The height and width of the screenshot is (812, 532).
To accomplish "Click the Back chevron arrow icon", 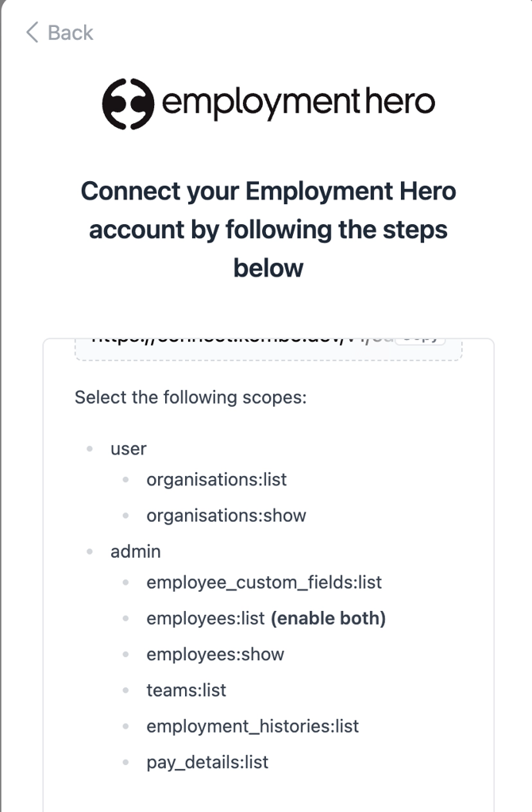I will tap(32, 33).
